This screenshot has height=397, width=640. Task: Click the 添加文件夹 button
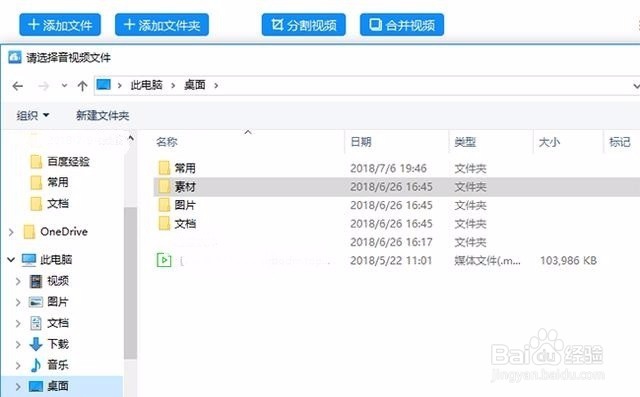162,25
